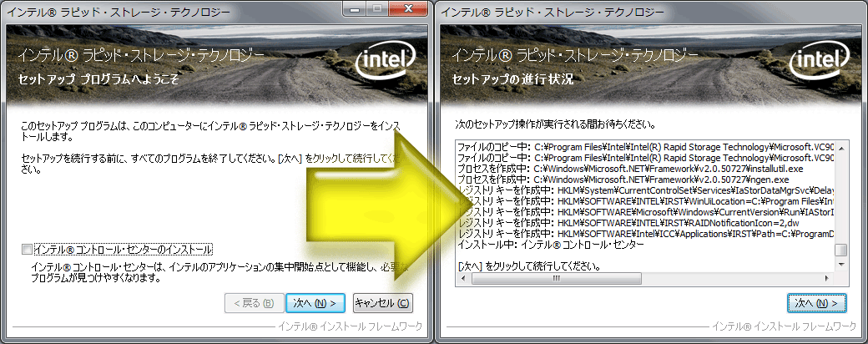This screenshot has height=344, width=868.
Task: Select the installutil.exe process log line
Action: tap(631, 169)
